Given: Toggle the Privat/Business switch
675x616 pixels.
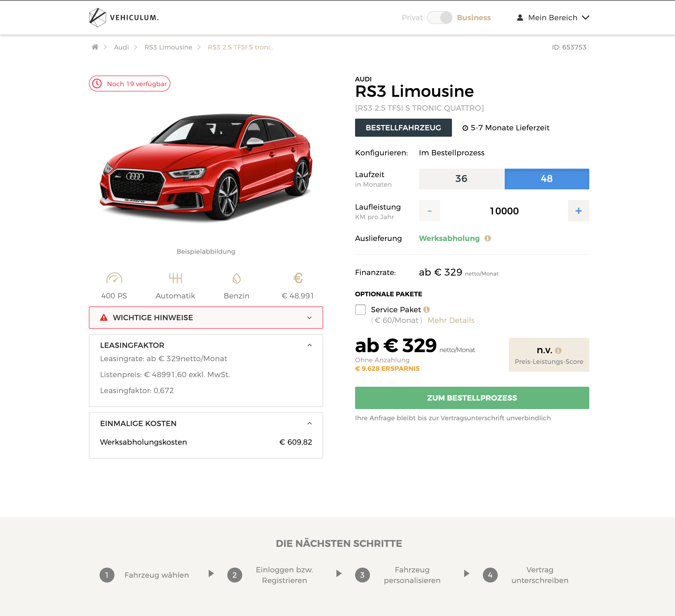Looking at the screenshot, I should [440, 17].
